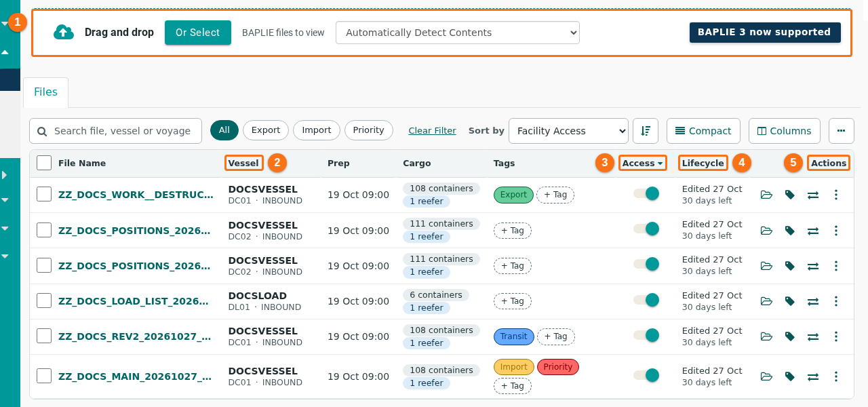Viewport: 868px width, 407px height.
Task: Open file ZZ_DOCS_MAIN_20261027 link
Action: point(135,376)
